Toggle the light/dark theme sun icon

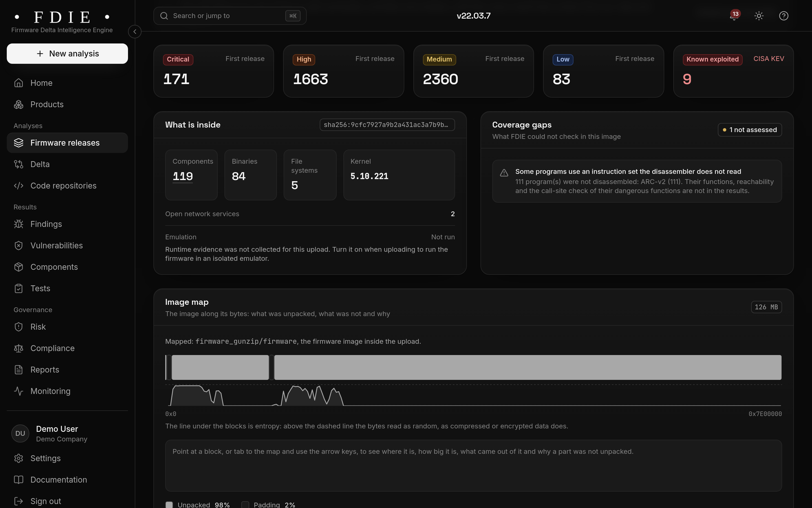pos(759,16)
